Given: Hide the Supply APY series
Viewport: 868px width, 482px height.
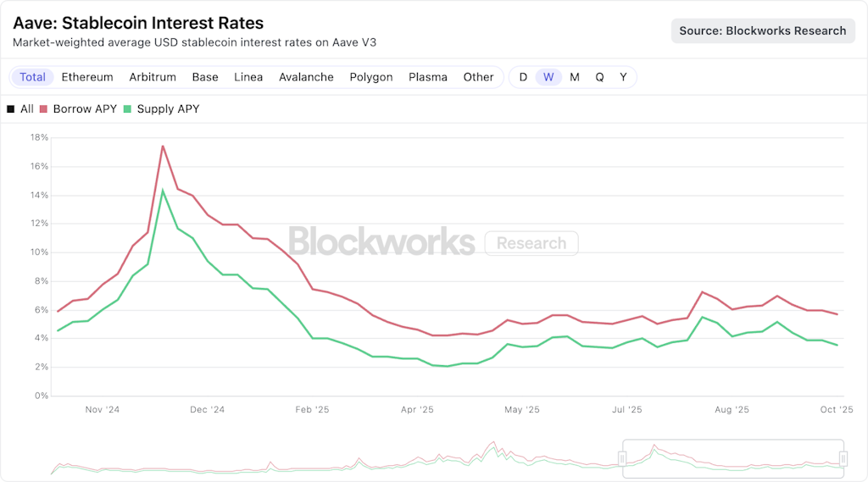Looking at the screenshot, I should point(161,109).
